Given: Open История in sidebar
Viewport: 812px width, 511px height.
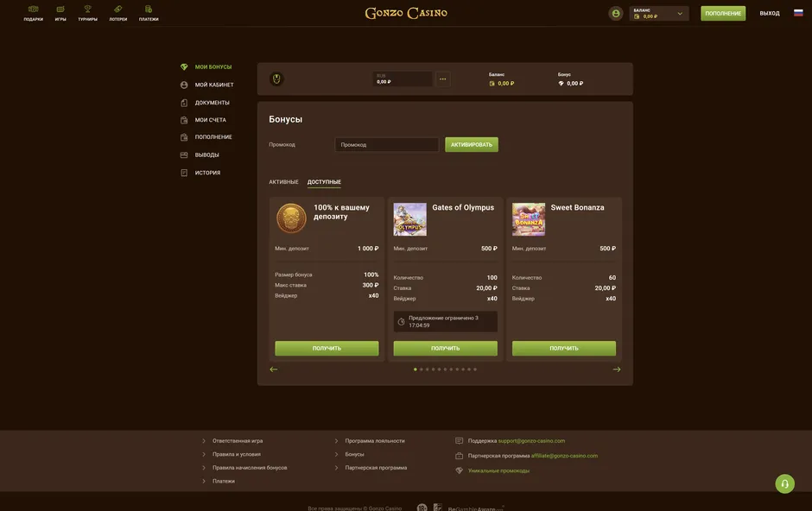Looking at the screenshot, I should (201, 173).
